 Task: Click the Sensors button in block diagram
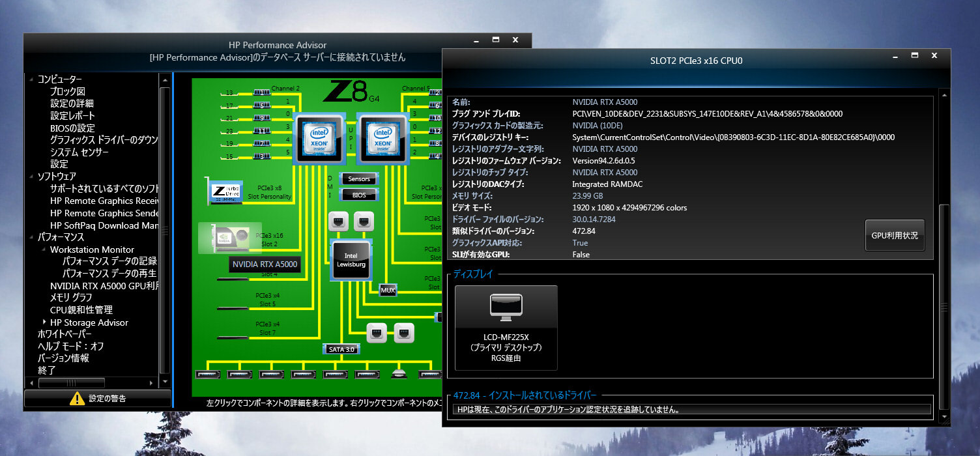click(x=359, y=178)
